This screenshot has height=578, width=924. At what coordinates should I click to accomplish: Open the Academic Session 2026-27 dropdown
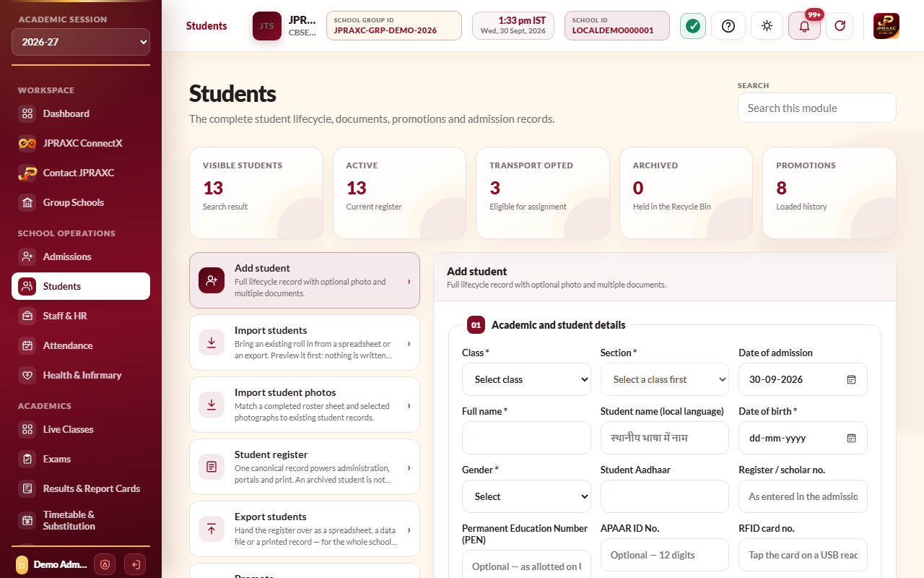point(81,42)
